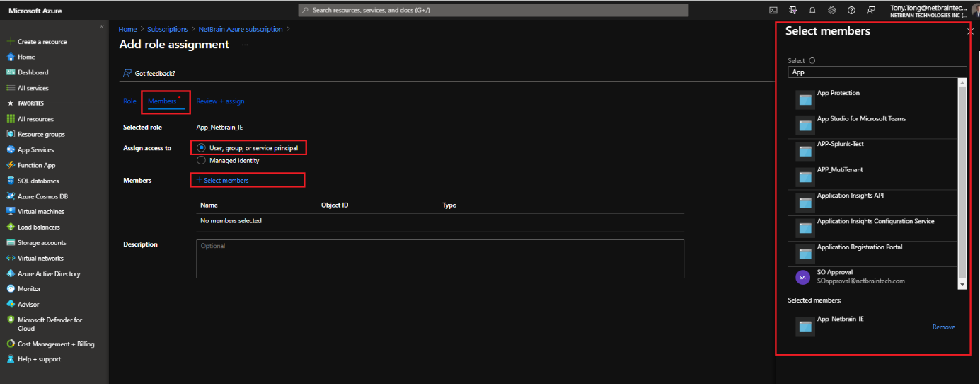Image resolution: width=980 pixels, height=384 pixels.
Task: Choose APP_MutiTenant from results
Action: click(x=872, y=176)
